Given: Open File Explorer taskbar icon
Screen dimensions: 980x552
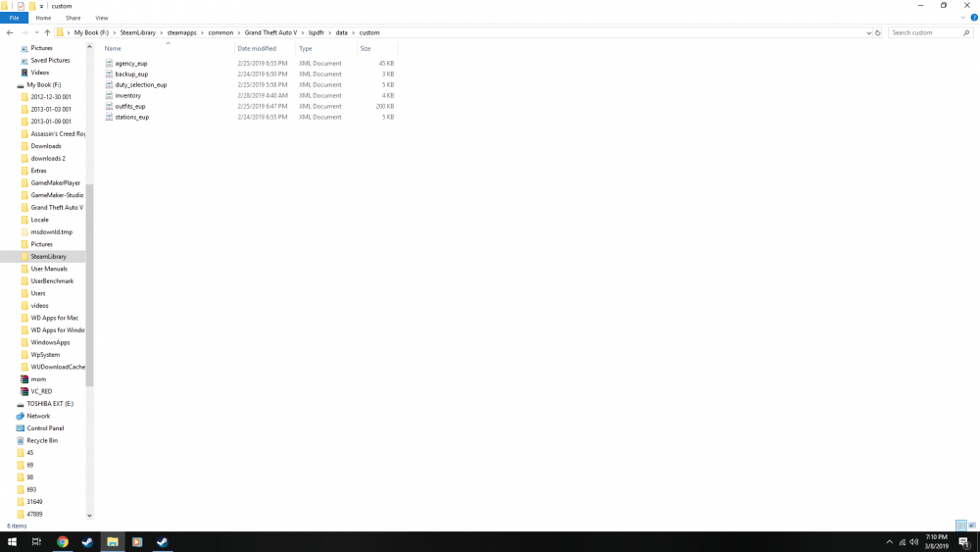Looking at the screenshot, I should point(113,542).
